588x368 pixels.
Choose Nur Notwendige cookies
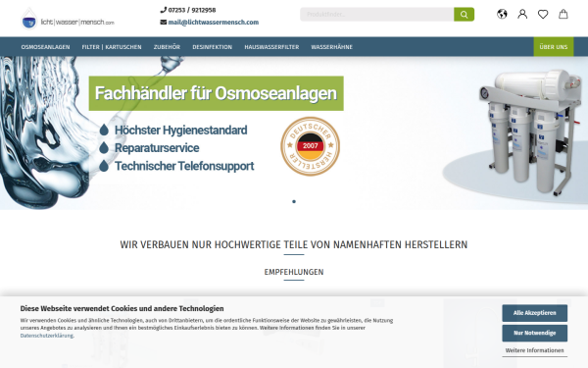click(535, 333)
